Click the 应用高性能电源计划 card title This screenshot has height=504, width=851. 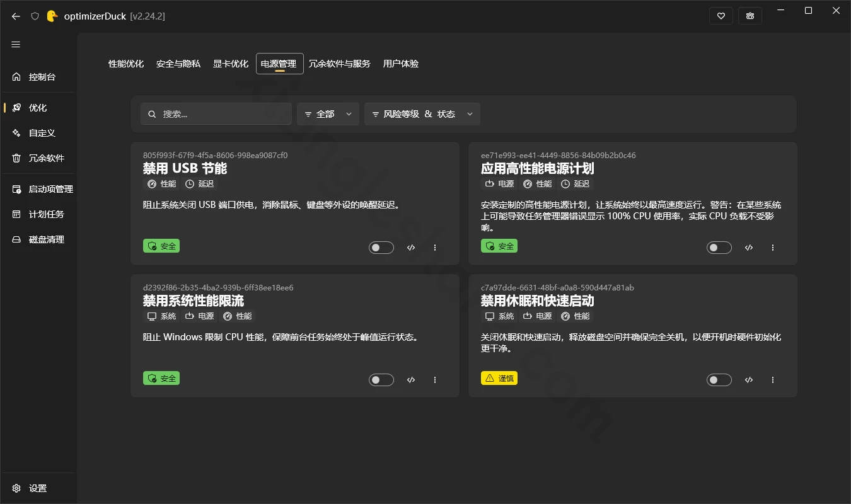pos(537,169)
